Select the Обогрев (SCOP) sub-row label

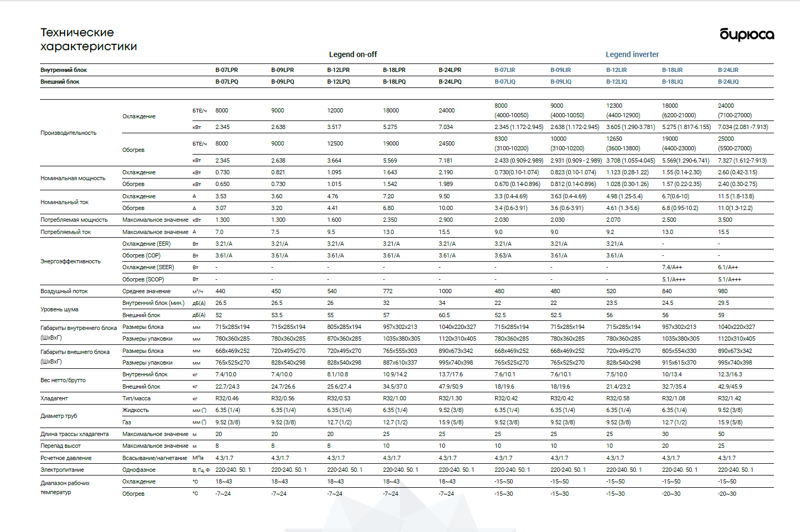[143, 279]
